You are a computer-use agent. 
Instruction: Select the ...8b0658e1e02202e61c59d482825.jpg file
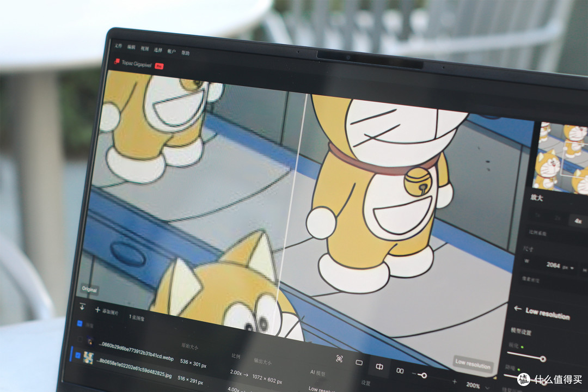[x=134, y=367]
